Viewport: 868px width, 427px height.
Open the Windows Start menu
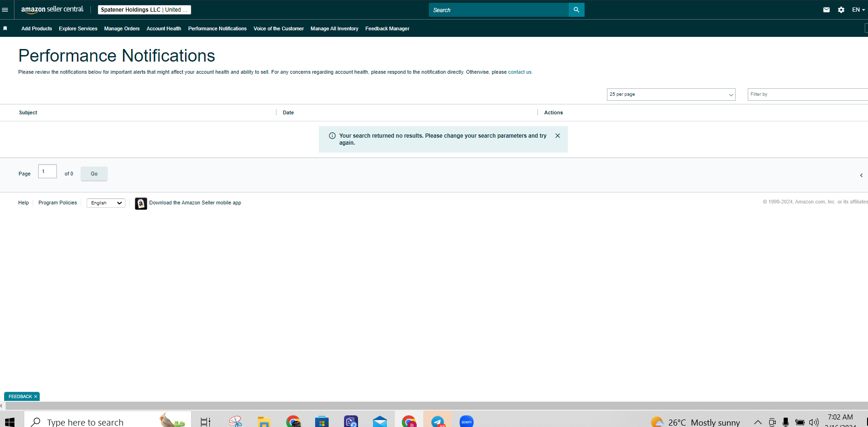pos(10,422)
